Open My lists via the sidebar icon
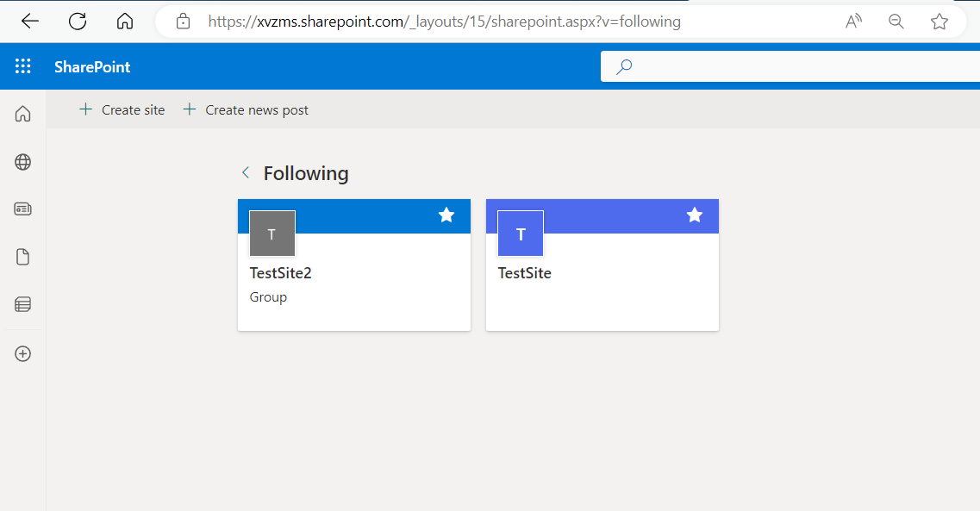 click(22, 304)
